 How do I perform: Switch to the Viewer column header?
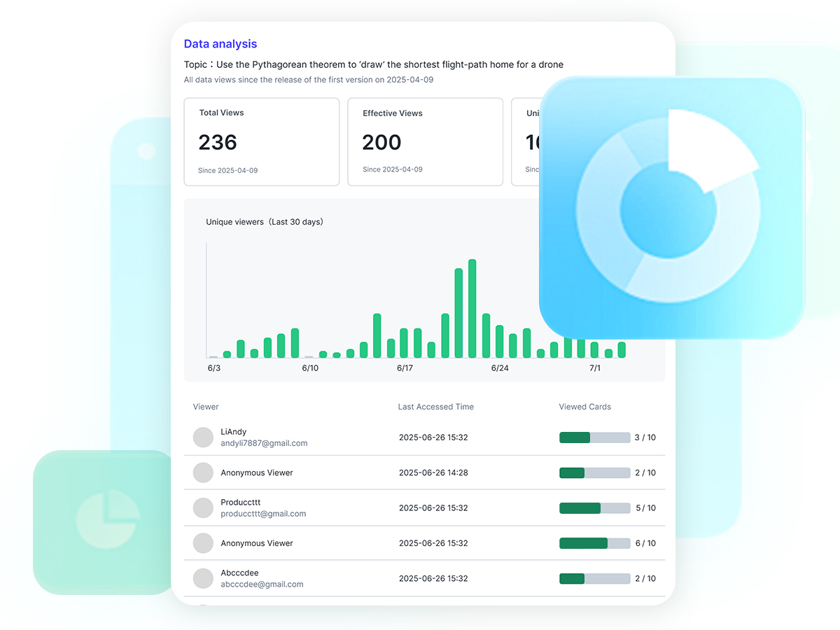coord(205,407)
